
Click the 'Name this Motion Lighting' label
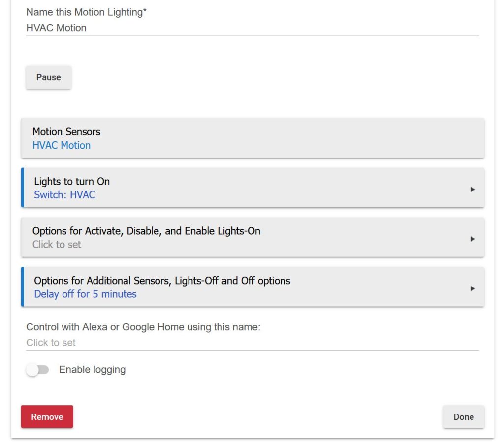(86, 12)
